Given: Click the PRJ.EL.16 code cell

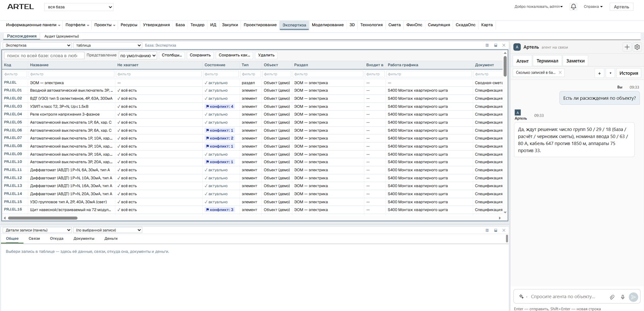Looking at the screenshot, I should tap(13, 209).
